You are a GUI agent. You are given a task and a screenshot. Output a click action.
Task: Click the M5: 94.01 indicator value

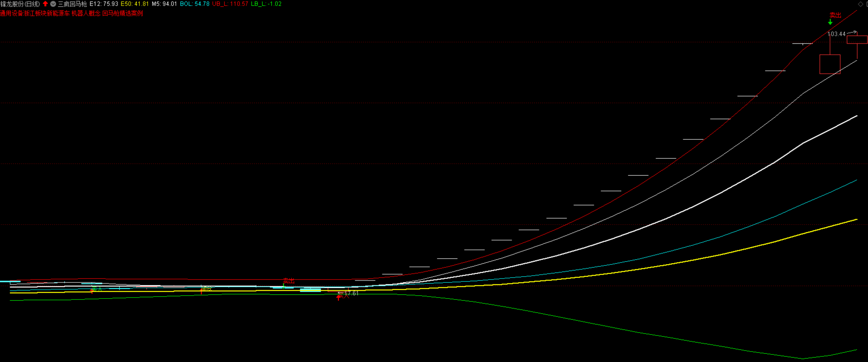tap(164, 4)
